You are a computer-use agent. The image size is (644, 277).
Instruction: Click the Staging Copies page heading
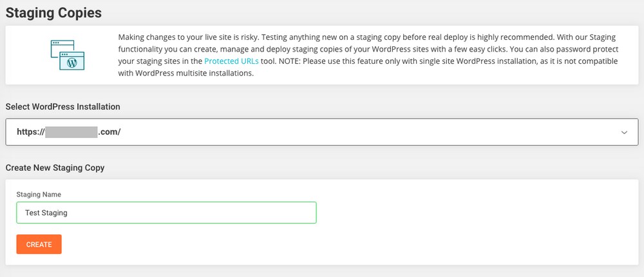click(x=53, y=13)
